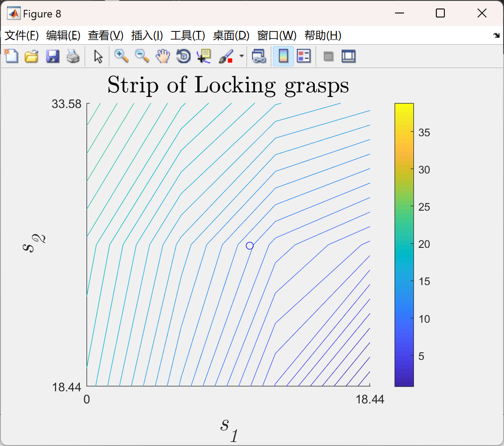
Task: Activate the Zoom Out magnifier tool
Action: [142, 56]
